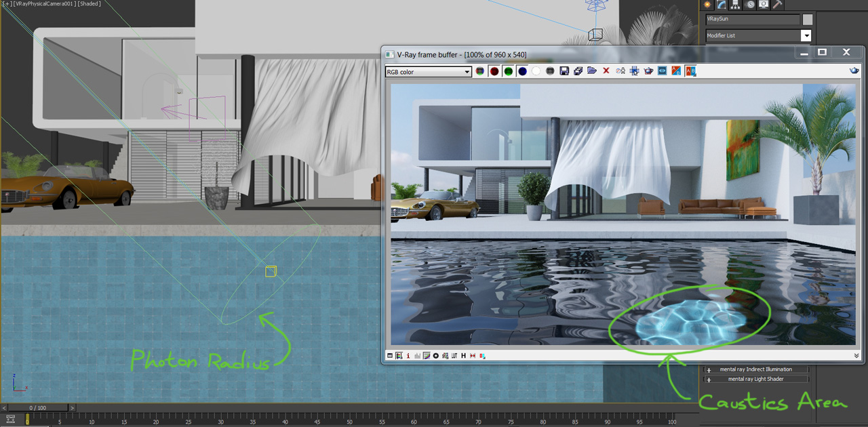Viewport: 868px width, 427px height.
Task: Toggle the green channel button
Action: coord(508,71)
